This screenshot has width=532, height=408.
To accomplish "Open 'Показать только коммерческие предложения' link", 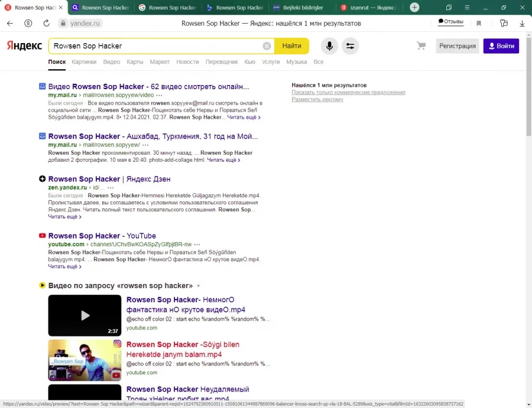I will point(348,92).
